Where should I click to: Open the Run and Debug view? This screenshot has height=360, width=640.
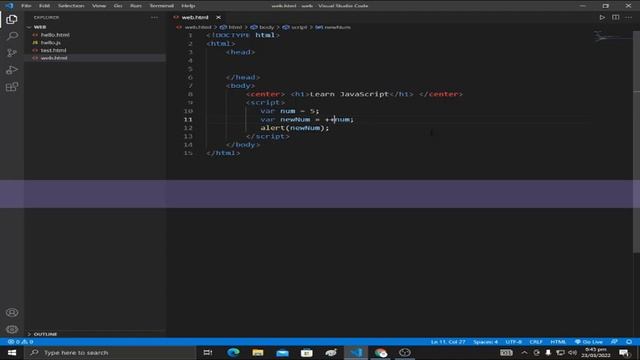[x=12, y=70]
